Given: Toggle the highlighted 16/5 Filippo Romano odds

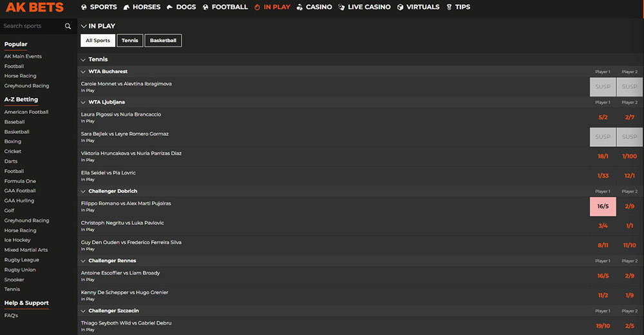Looking at the screenshot, I should (603, 206).
